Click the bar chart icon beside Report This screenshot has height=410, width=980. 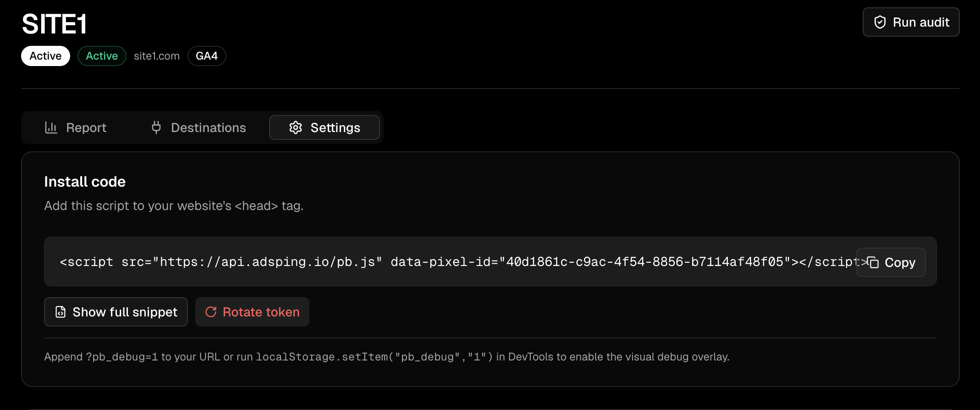(x=51, y=127)
